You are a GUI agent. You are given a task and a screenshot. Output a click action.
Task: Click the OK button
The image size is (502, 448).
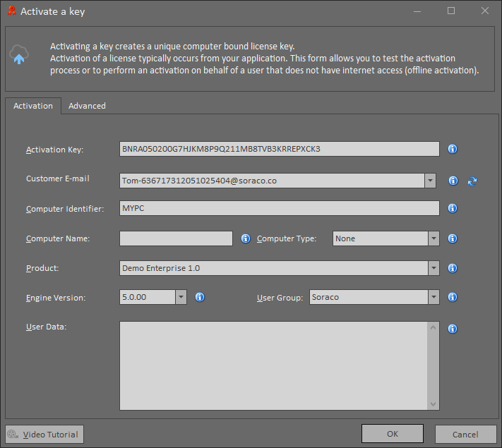click(x=393, y=434)
